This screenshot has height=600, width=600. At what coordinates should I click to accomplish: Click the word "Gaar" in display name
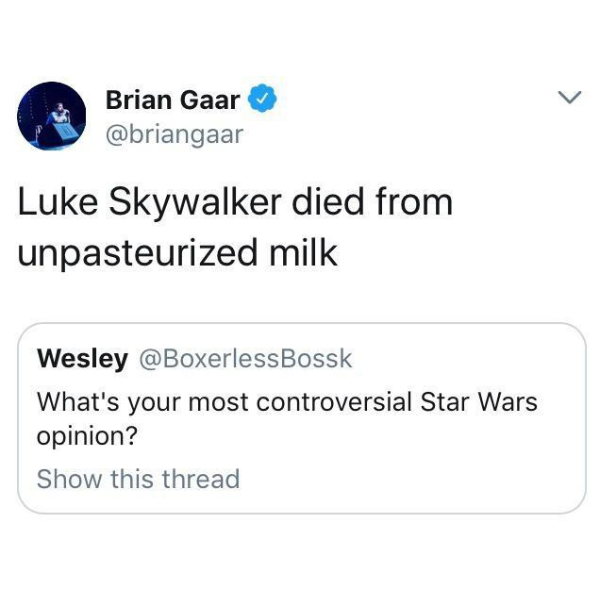coord(210,100)
